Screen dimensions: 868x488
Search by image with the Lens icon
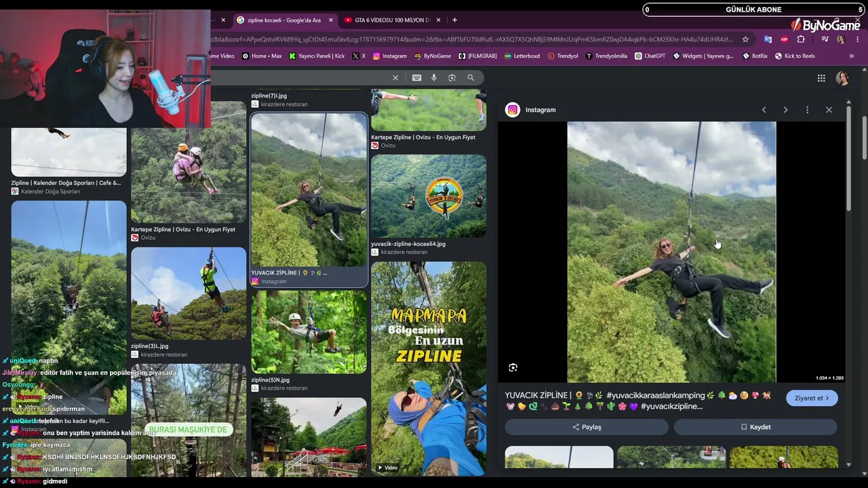tap(452, 78)
